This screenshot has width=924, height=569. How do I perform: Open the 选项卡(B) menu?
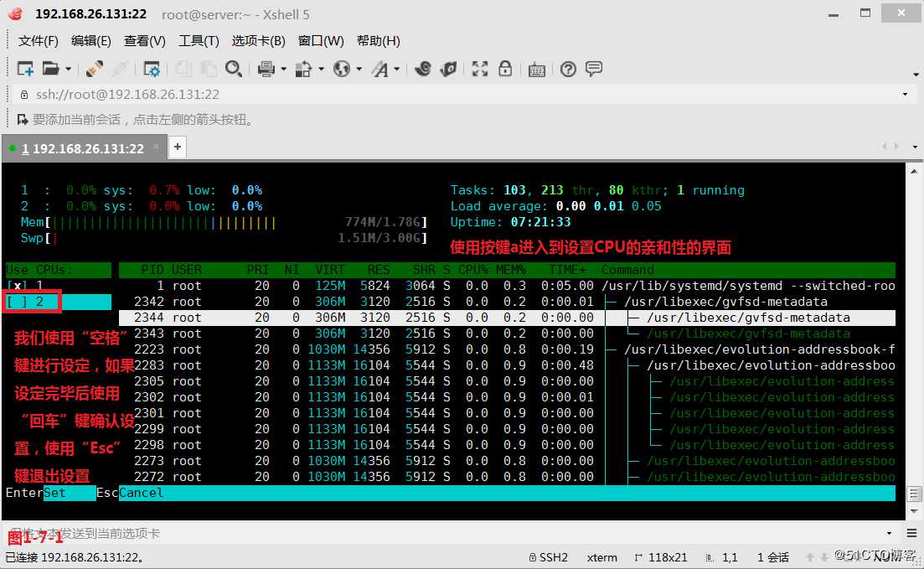(x=258, y=41)
